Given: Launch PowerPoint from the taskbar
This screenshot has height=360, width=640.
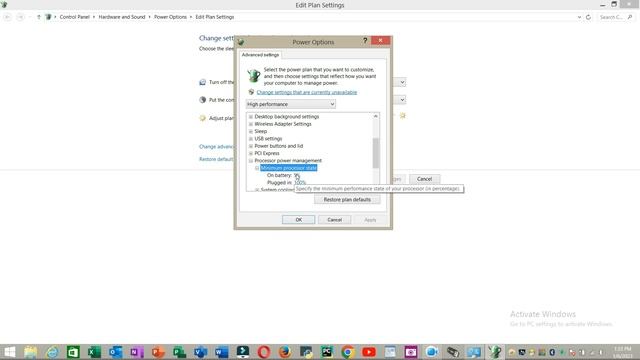Looking at the screenshot, I should (x=158, y=352).
